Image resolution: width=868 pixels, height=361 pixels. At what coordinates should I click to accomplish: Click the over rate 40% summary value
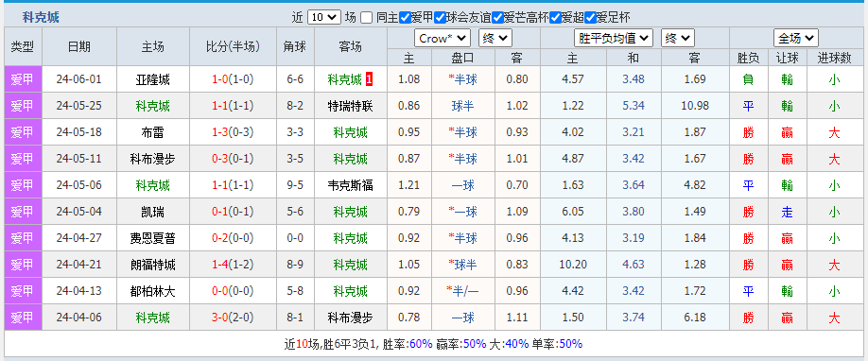click(x=517, y=344)
